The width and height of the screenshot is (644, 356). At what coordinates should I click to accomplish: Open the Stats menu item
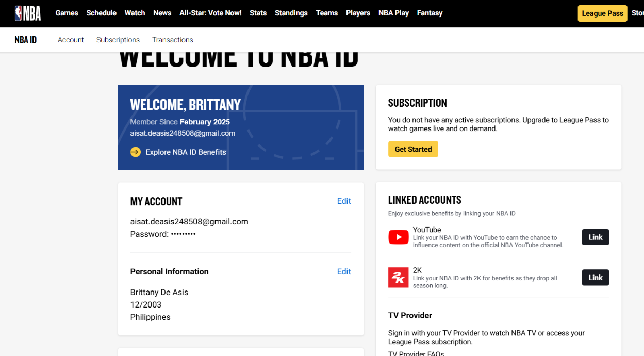(258, 13)
